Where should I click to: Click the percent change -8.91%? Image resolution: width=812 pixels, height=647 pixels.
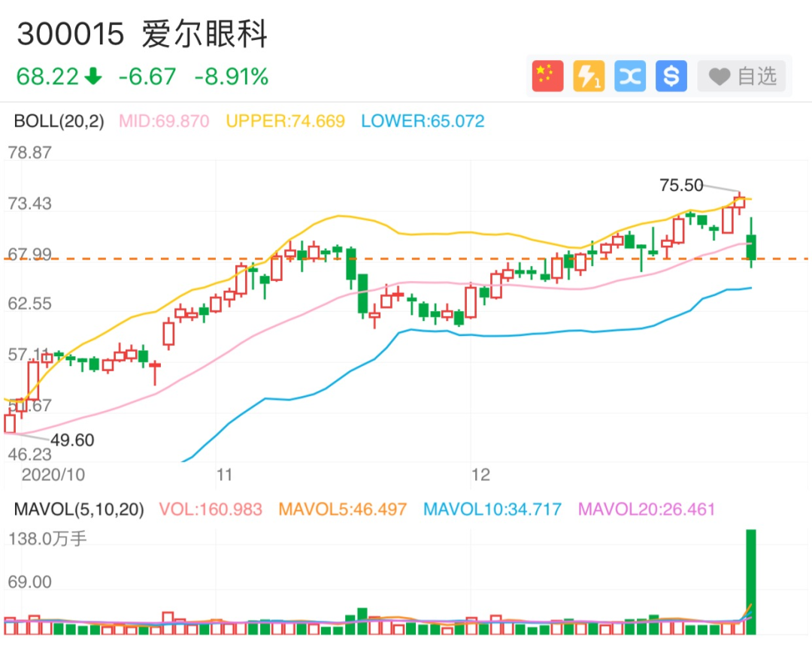tap(232, 77)
